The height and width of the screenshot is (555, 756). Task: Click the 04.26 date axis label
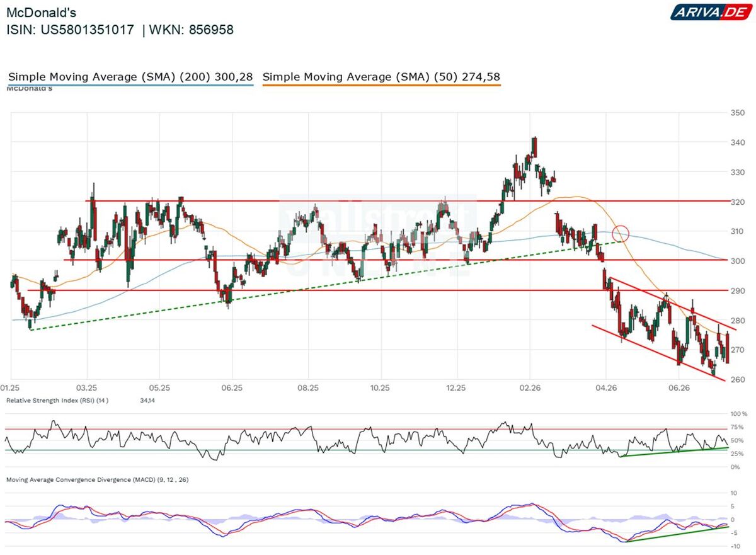605,389
